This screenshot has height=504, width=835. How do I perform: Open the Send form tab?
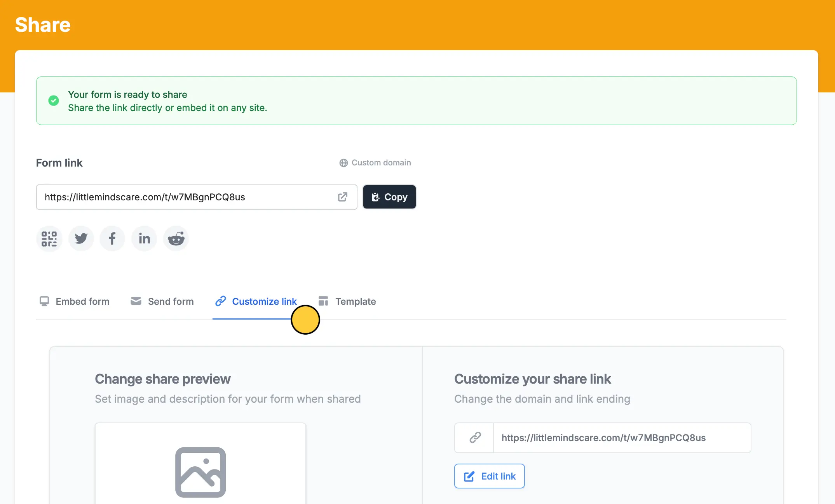click(x=162, y=301)
